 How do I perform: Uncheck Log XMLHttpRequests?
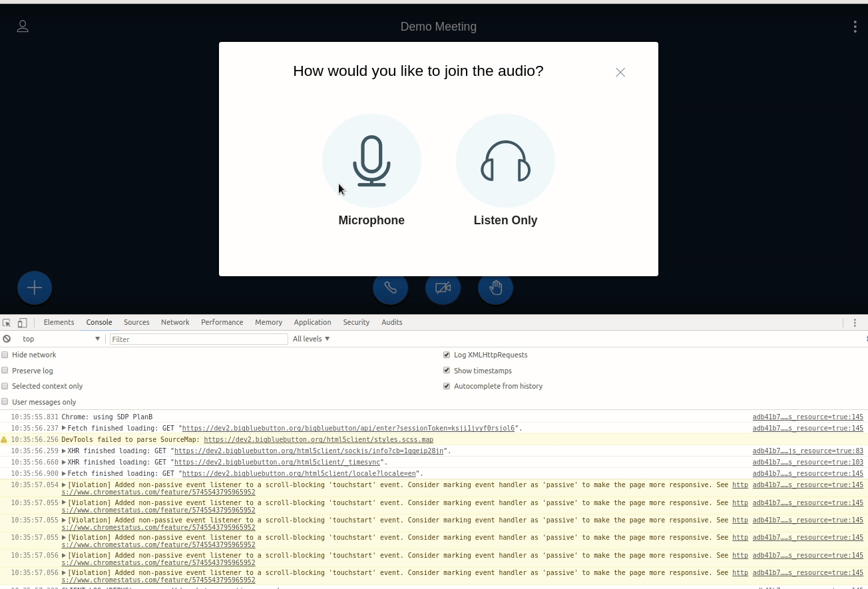(x=447, y=355)
